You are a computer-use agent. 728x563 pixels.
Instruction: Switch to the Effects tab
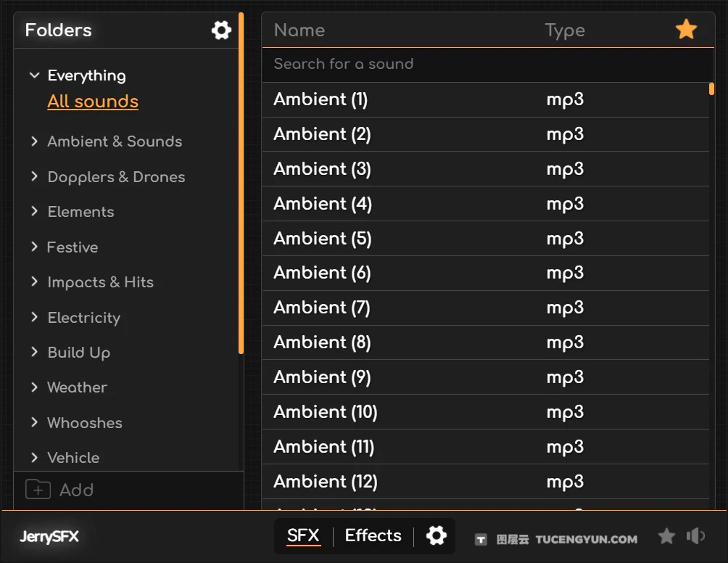[373, 535]
